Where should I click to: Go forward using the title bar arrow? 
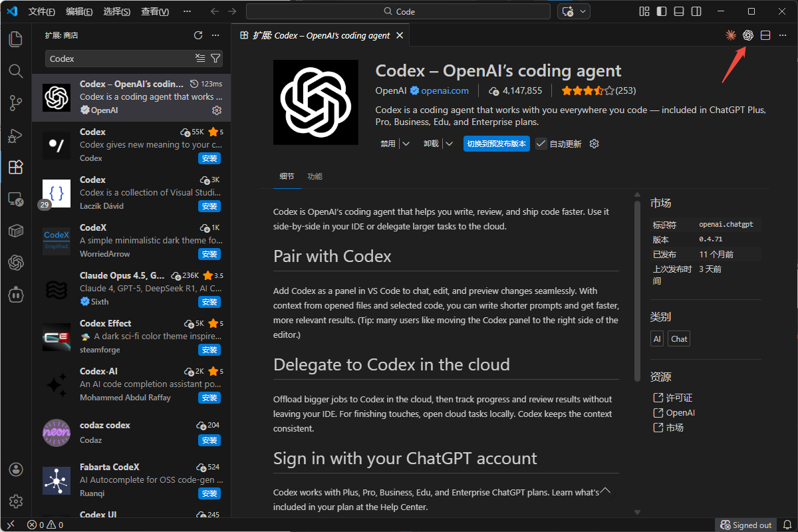point(231,11)
